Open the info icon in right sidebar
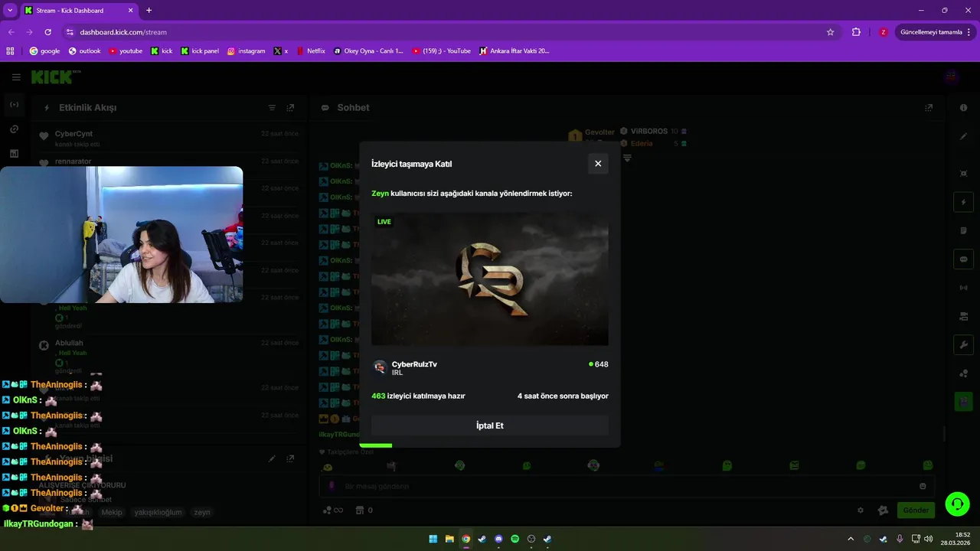 click(963, 108)
